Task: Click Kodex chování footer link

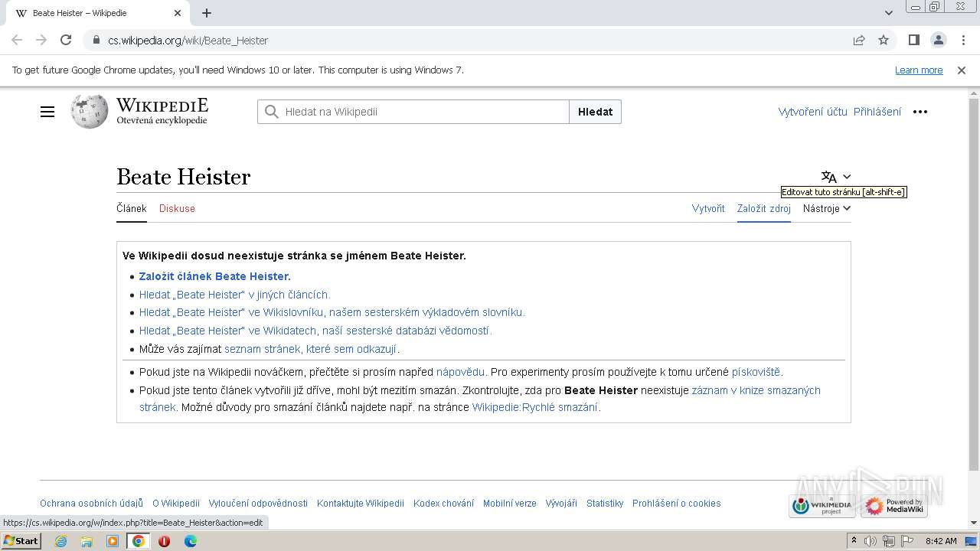Action: coord(443,503)
